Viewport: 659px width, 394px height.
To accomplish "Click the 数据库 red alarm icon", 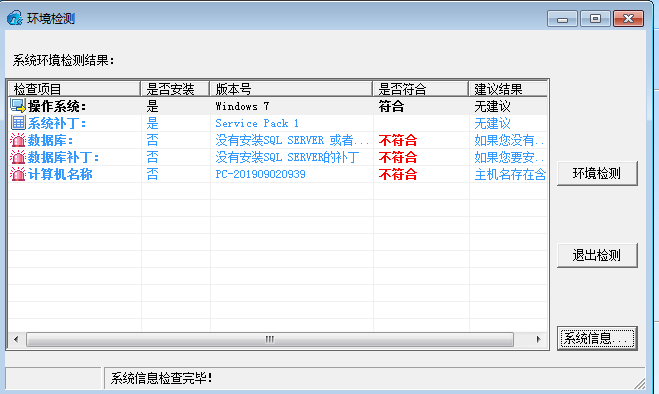I will 18,140.
